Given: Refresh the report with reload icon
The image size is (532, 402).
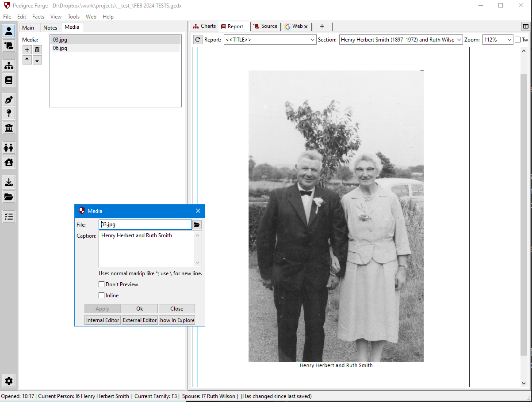Looking at the screenshot, I should point(198,40).
